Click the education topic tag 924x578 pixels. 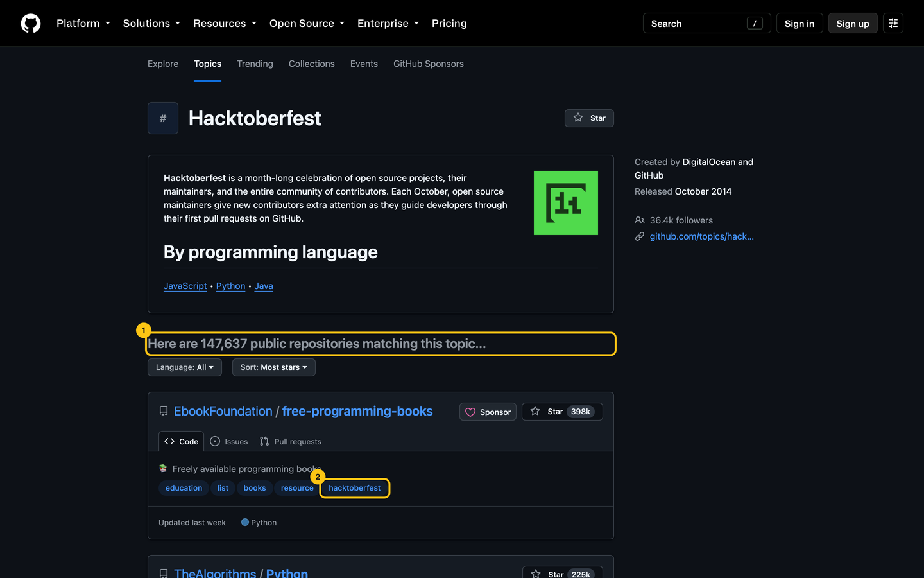point(184,488)
